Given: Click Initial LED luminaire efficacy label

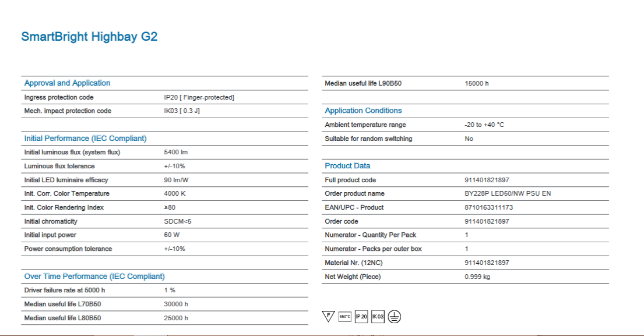Looking at the screenshot, I should click(x=66, y=180).
